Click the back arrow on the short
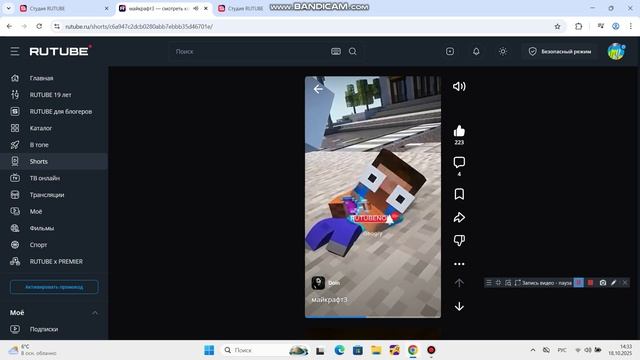The image size is (640, 360). click(318, 89)
